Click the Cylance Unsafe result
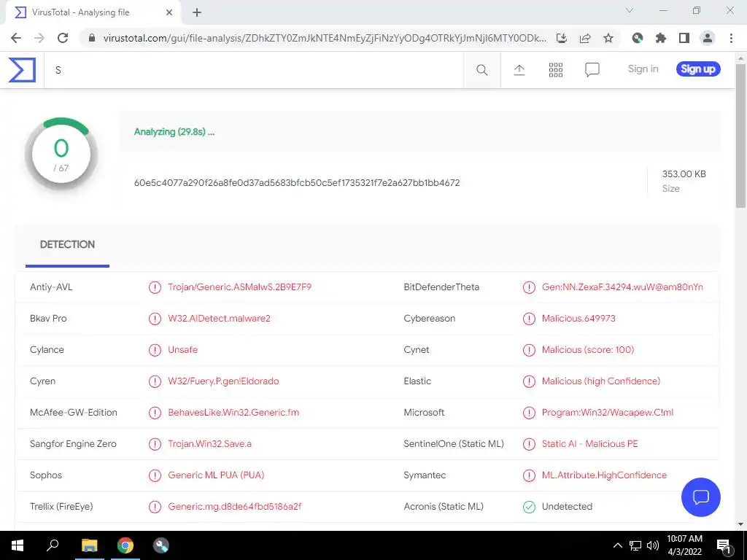 182,349
